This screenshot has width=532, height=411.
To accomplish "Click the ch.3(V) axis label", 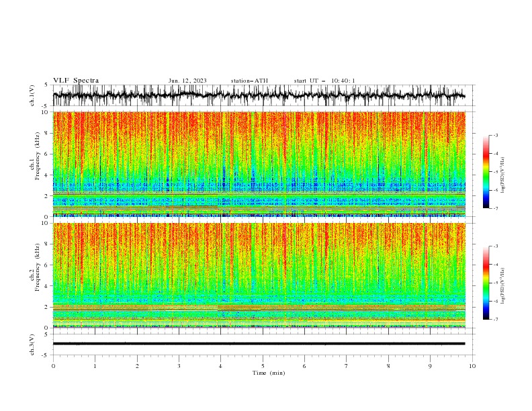I will [32, 345].
